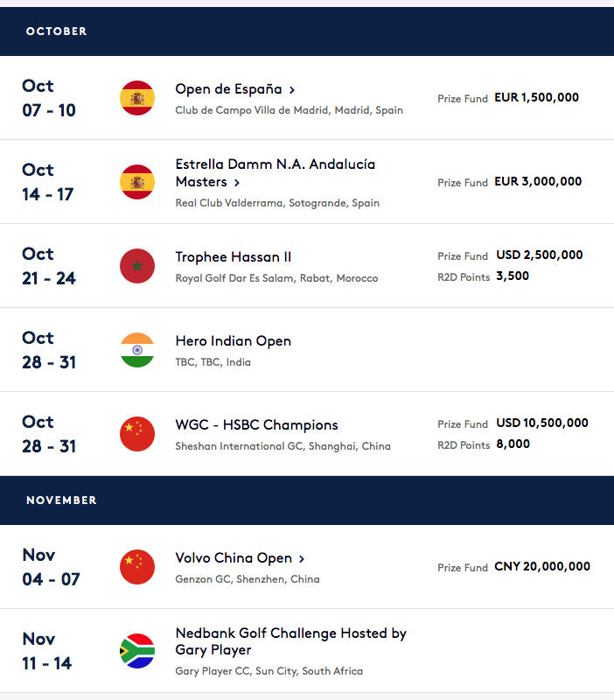Viewport: 614px width, 700px height.
Task: Click India flag icon for Hero Indian Open
Action: pos(137,350)
